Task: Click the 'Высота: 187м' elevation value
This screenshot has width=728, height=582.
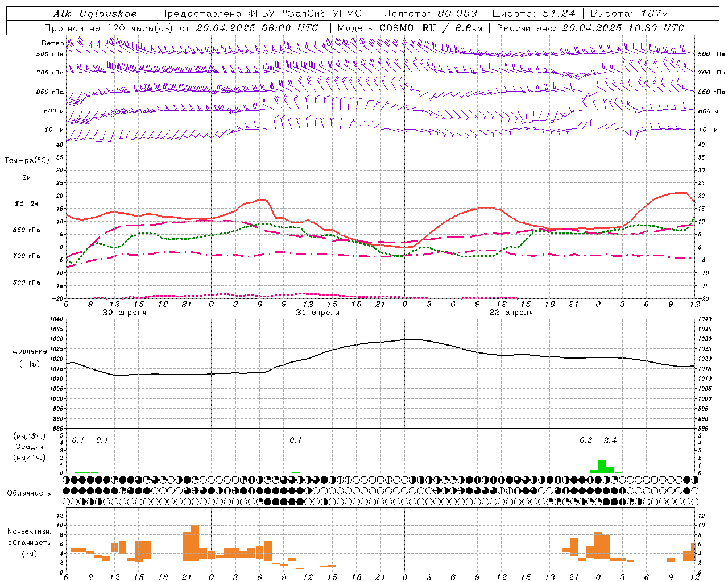Action: pos(629,14)
